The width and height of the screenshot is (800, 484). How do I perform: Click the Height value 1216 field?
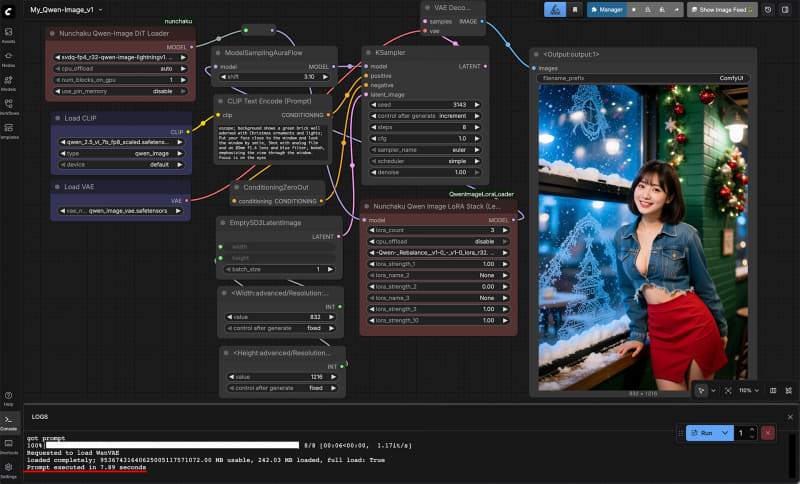coord(282,377)
